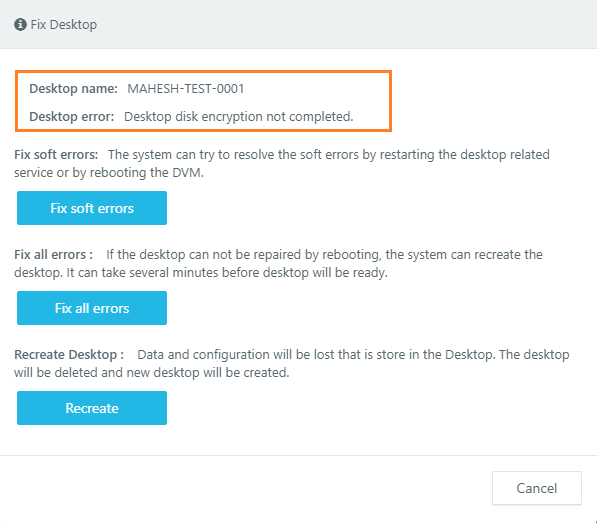
Task: Click the Fix Desktop dialog title text
Action: pos(64,25)
